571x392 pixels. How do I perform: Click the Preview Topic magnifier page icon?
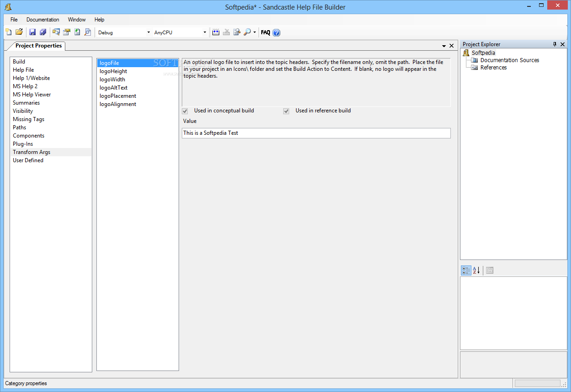point(88,32)
